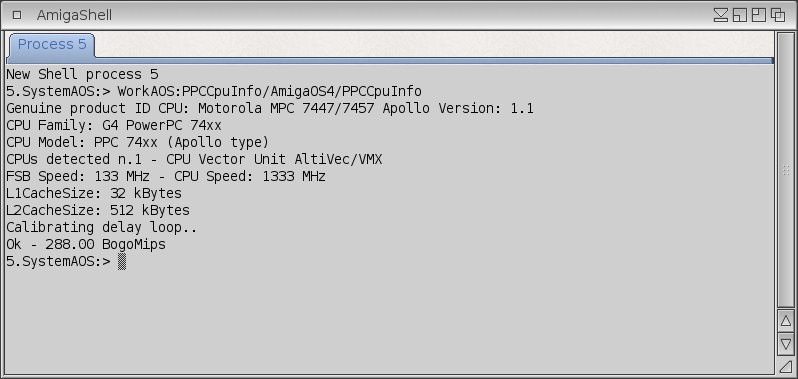Image resolution: width=798 pixels, height=379 pixels.
Task: Click the L2CacheSize 512 kBytes line
Action: tap(98, 211)
